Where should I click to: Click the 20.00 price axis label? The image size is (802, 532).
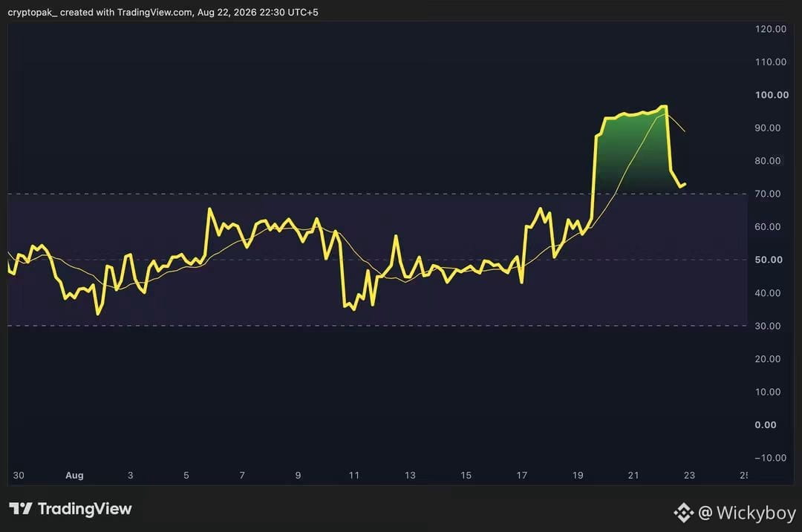tap(768, 359)
